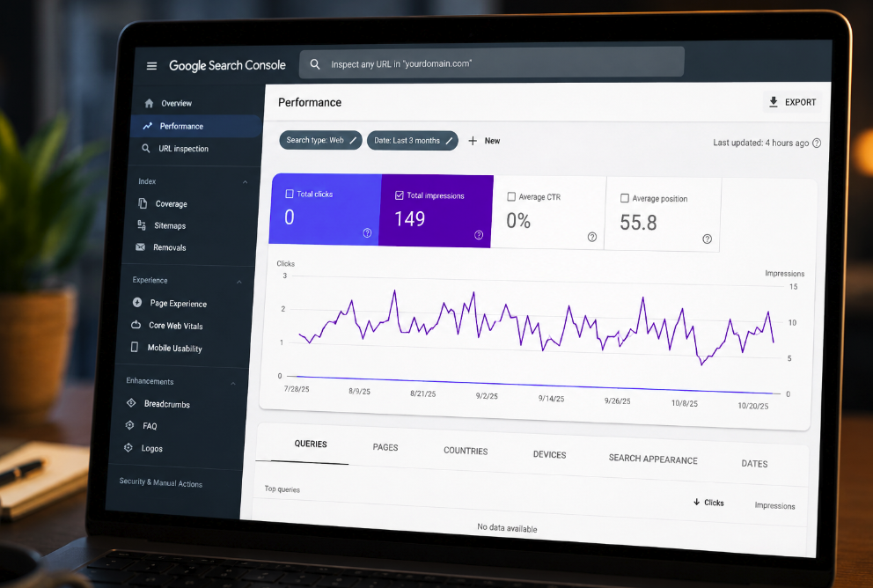Enable the Total clicks checkbox
Image resolution: width=873 pixels, height=588 pixels.
(289, 194)
